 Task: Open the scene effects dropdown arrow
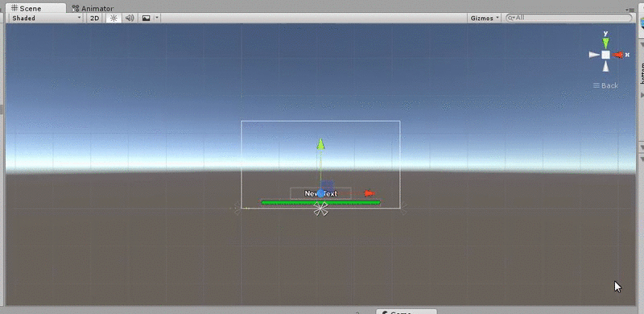coord(157,18)
